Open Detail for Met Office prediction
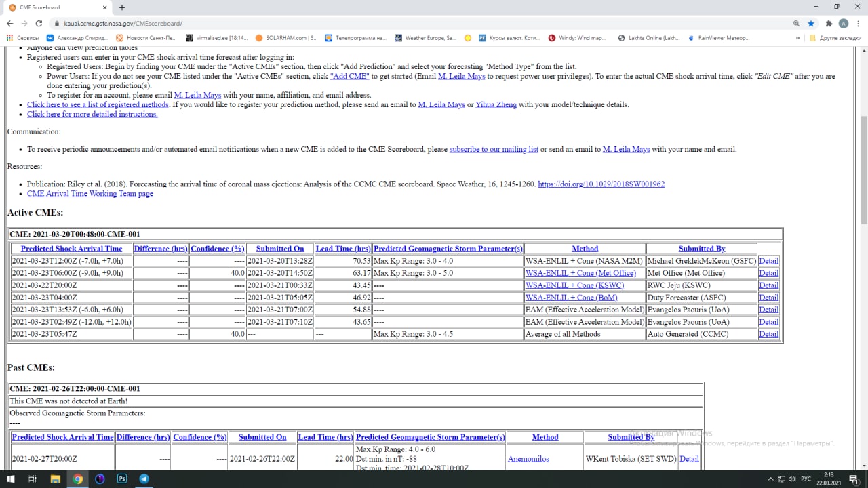868x488 pixels. point(768,273)
